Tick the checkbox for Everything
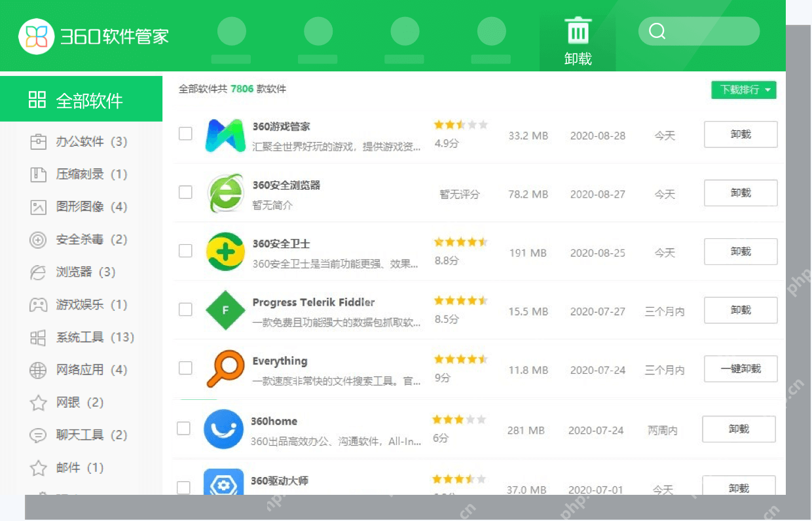Viewport: 812px width, 521px height. pyautogui.click(x=185, y=368)
